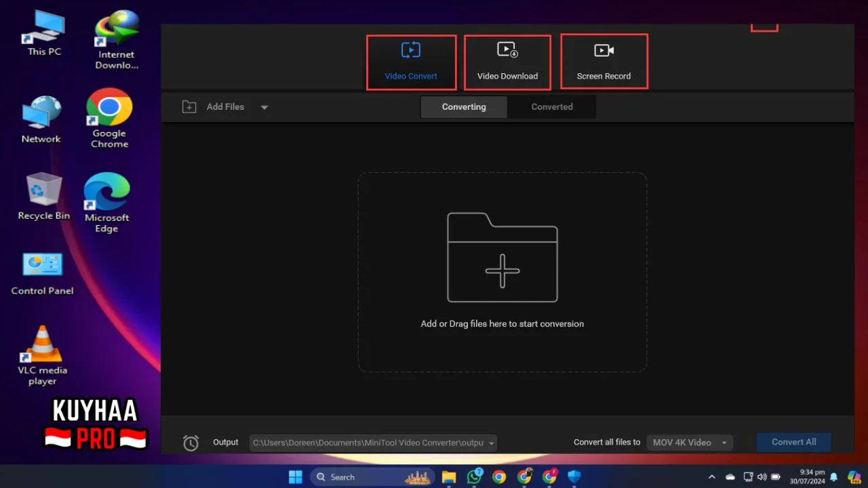
Task: Open the Windows Start menu
Action: pos(296,477)
